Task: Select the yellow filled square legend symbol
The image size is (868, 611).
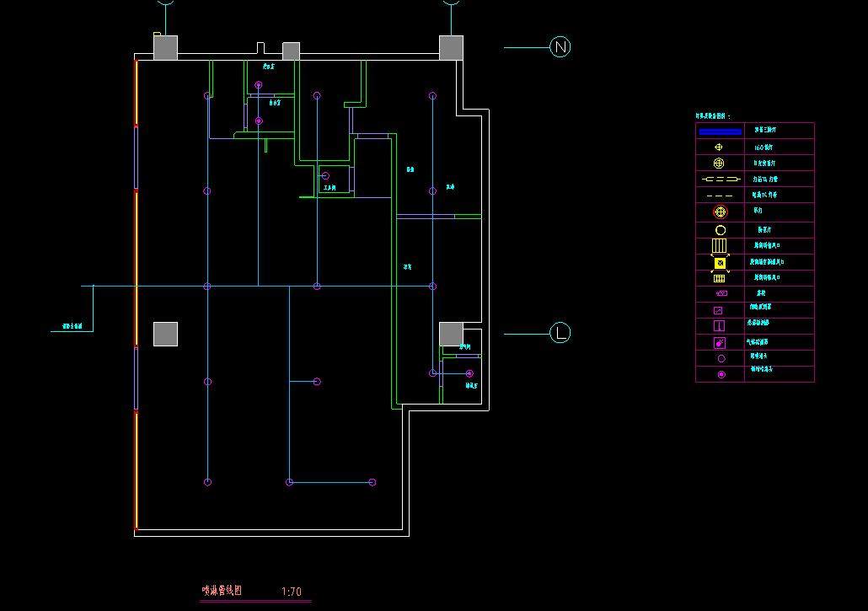Action: [720, 263]
